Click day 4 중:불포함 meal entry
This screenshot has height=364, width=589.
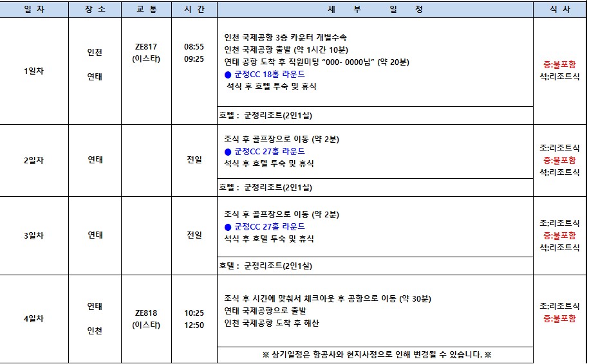(x=559, y=318)
